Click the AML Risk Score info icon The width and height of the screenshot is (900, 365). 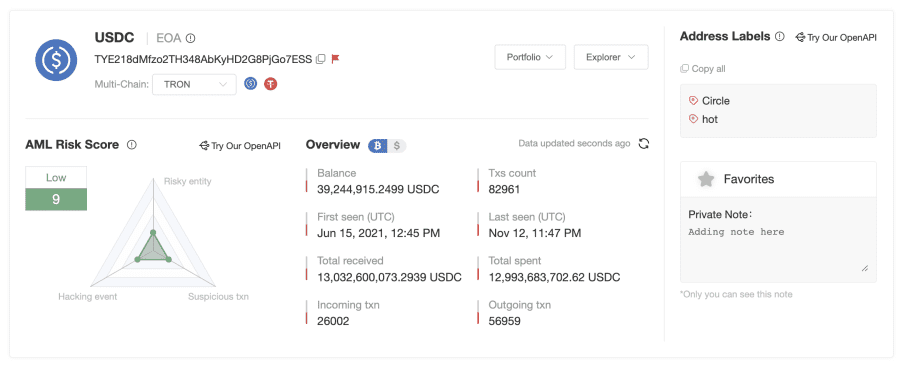click(131, 145)
